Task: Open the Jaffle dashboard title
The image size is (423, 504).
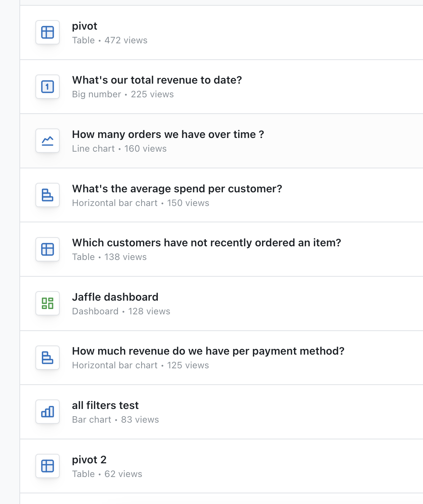Action: click(115, 297)
